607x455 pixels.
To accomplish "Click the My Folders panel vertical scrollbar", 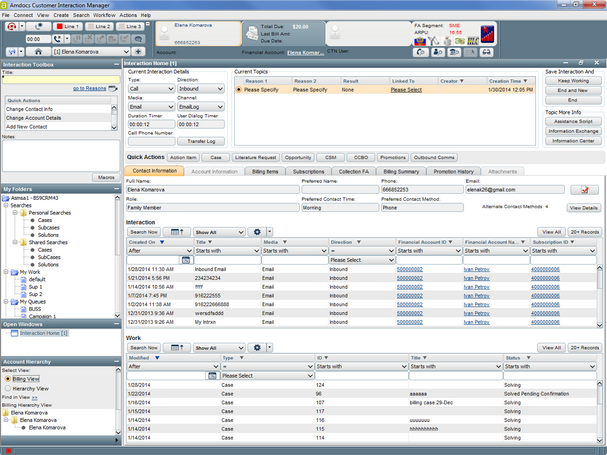I will pyautogui.click(x=118, y=256).
